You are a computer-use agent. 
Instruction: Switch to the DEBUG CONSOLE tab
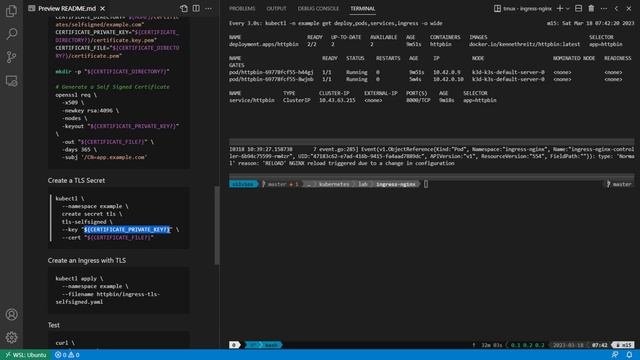click(x=318, y=8)
